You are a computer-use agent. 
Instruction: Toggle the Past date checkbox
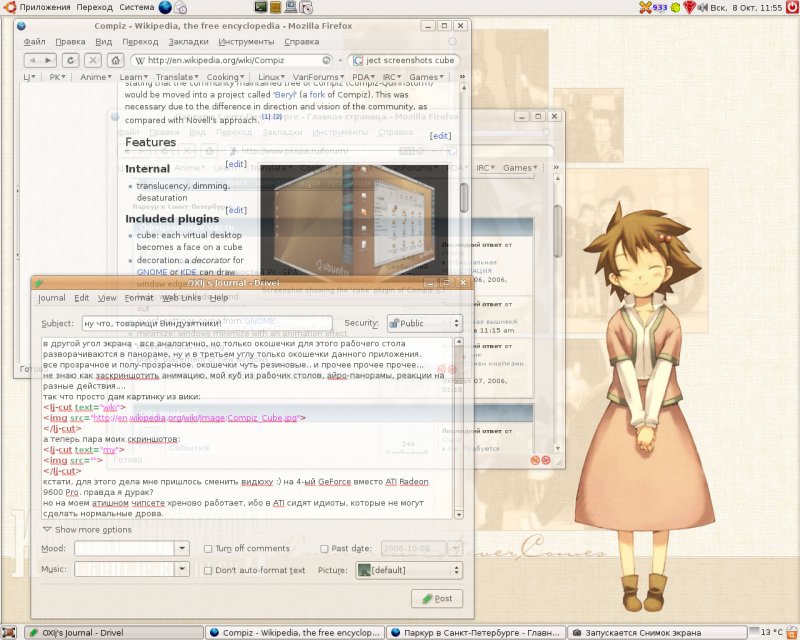[x=325, y=548]
